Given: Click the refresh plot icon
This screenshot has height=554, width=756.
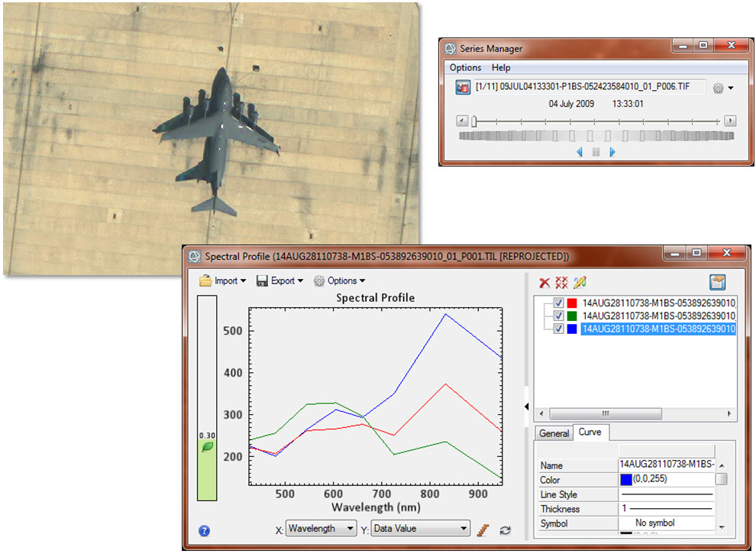Looking at the screenshot, I should tap(505, 530).
